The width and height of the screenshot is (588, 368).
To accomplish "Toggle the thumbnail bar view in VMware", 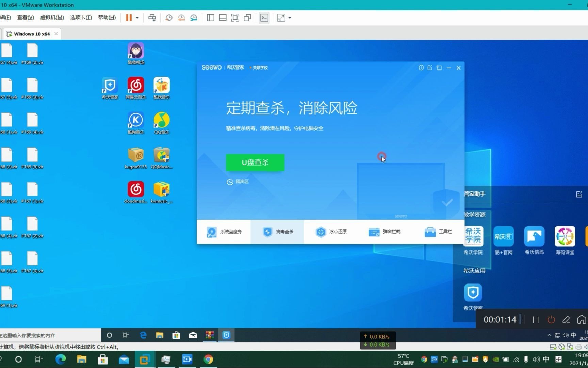I will tap(223, 18).
